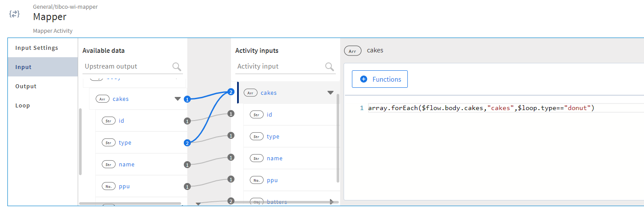Image resolution: width=644 pixels, height=214 pixels.
Task: Click the plus icon on the Functions button
Action: [364, 79]
